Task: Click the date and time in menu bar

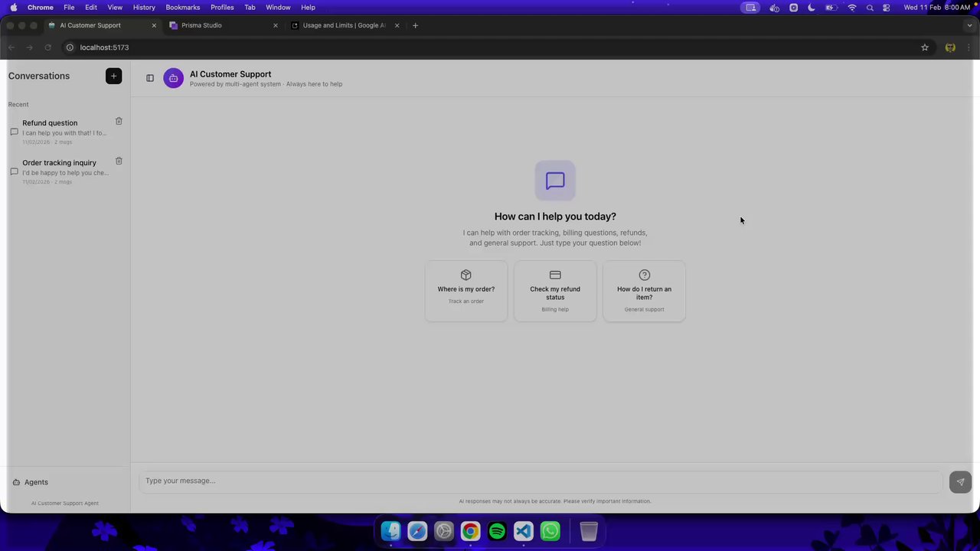Action: click(x=937, y=8)
